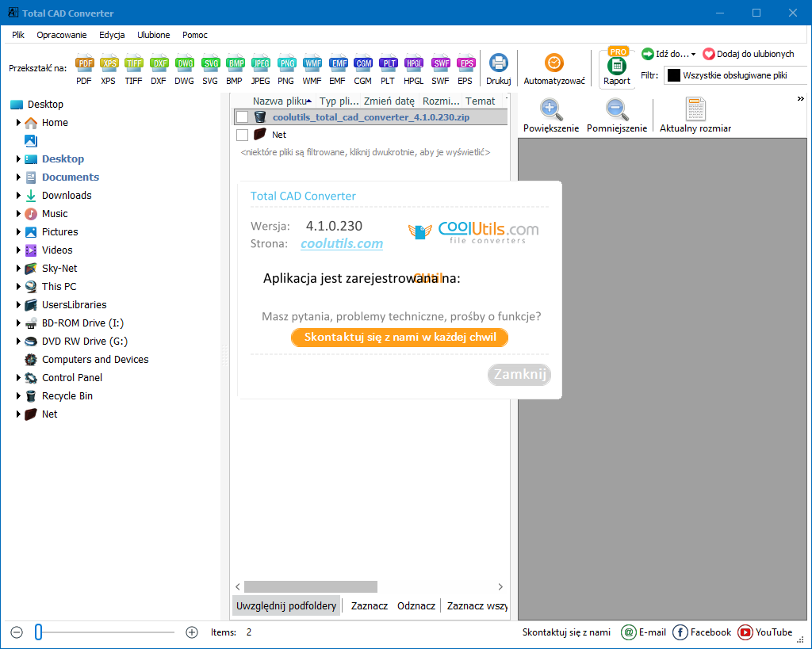Expand Desktop subfolder node

tap(19, 159)
